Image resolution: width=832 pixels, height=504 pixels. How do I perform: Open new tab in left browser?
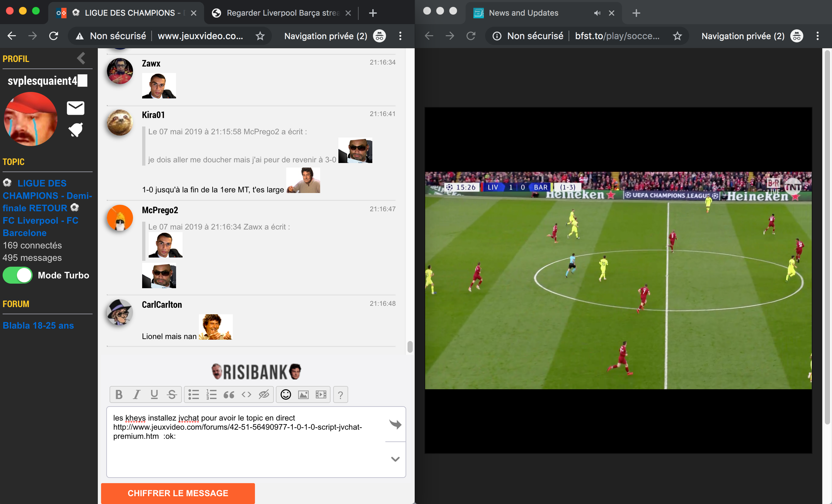[373, 13]
